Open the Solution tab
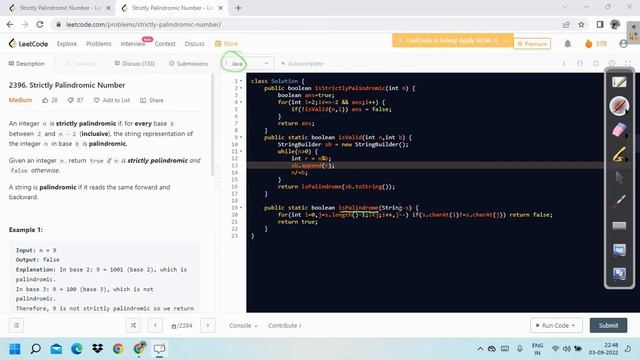 tap(80, 64)
